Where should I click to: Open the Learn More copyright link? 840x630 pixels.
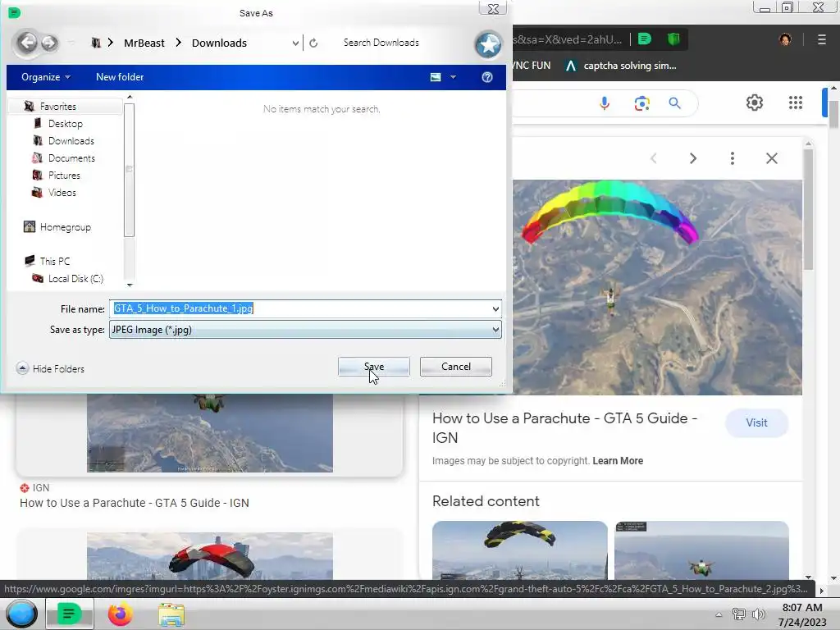[618, 461]
